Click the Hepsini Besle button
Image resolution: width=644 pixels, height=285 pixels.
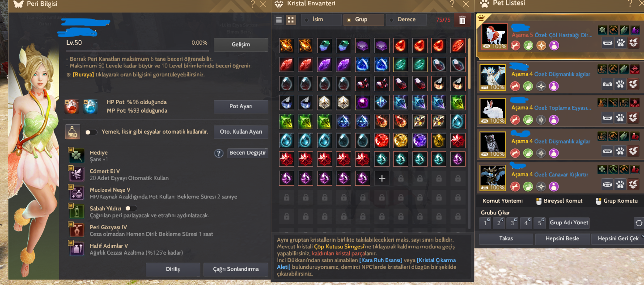click(562, 239)
